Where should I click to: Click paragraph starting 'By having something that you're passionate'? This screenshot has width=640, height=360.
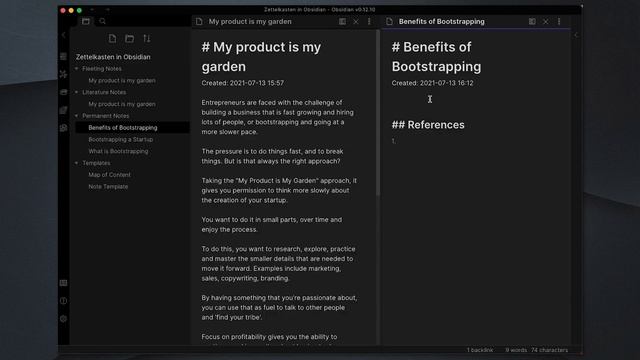click(279, 307)
